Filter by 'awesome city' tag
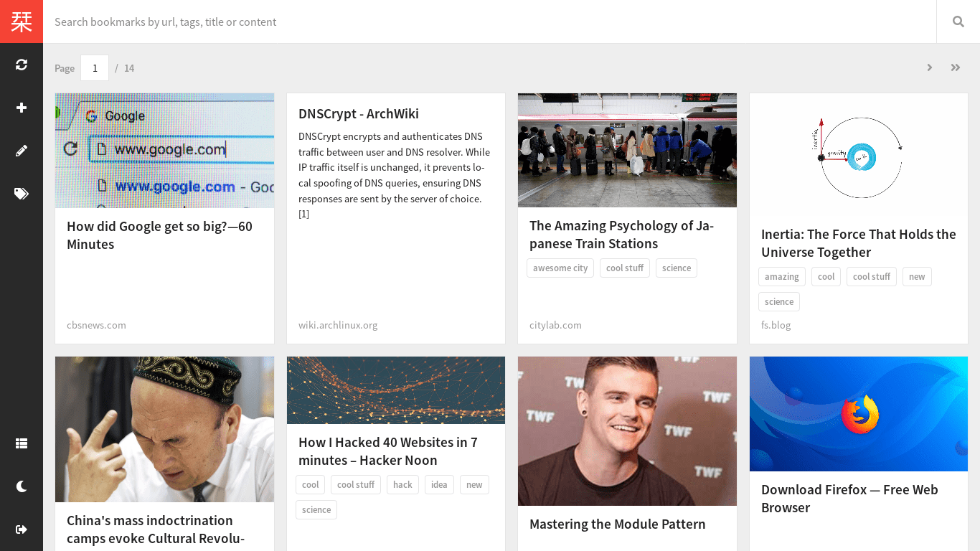Viewport: 980px width, 551px height. [x=560, y=268]
